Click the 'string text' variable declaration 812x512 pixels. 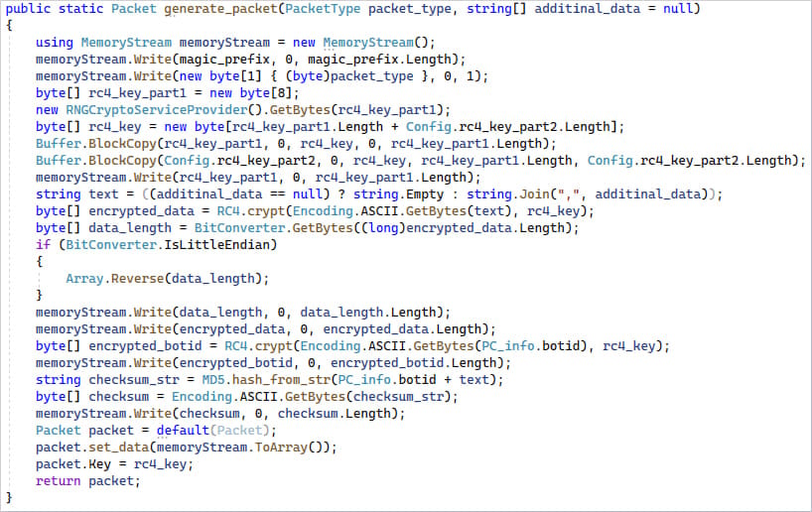point(77,194)
